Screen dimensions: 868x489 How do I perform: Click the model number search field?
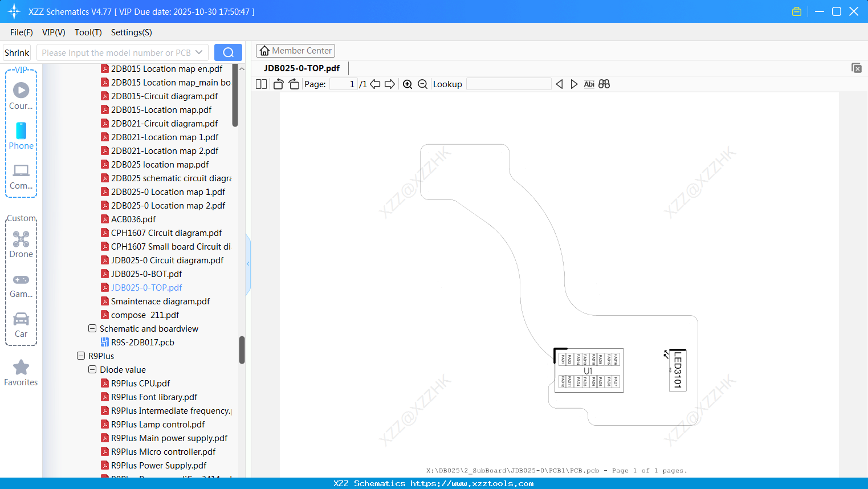tap(116, 52)
